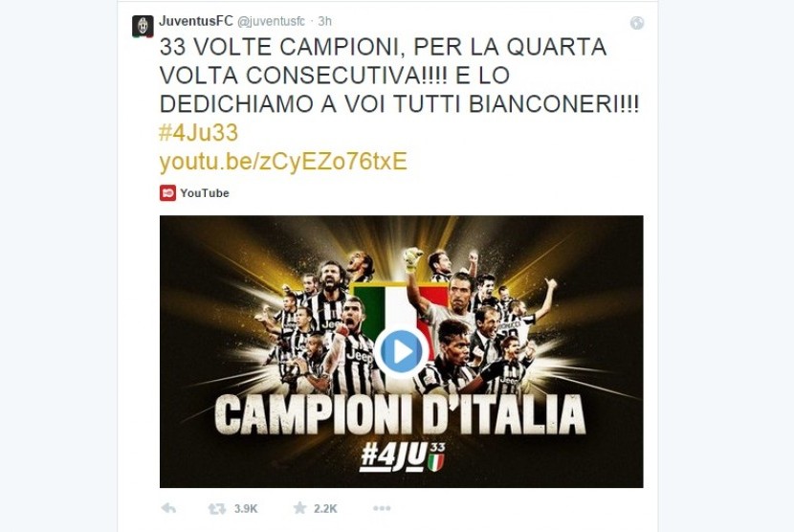The image size is (794, 532).
Task: Play the Campioni d'Italia video
Action: [401, 351]
